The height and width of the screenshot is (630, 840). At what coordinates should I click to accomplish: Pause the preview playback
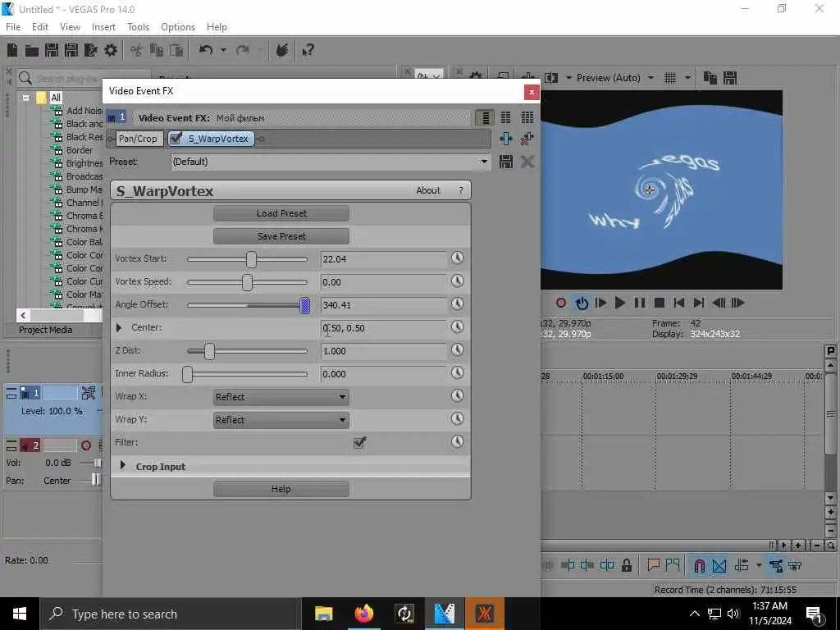click(x=640, y=304)
